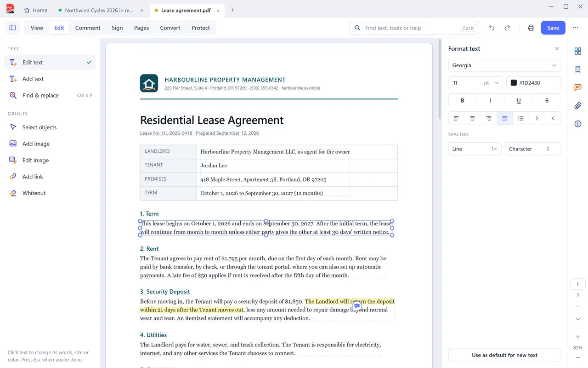Screen dimensions: 588x368
Task: Switch to the Northwind Cycles 2026 tab
Action: pos(101,10)
